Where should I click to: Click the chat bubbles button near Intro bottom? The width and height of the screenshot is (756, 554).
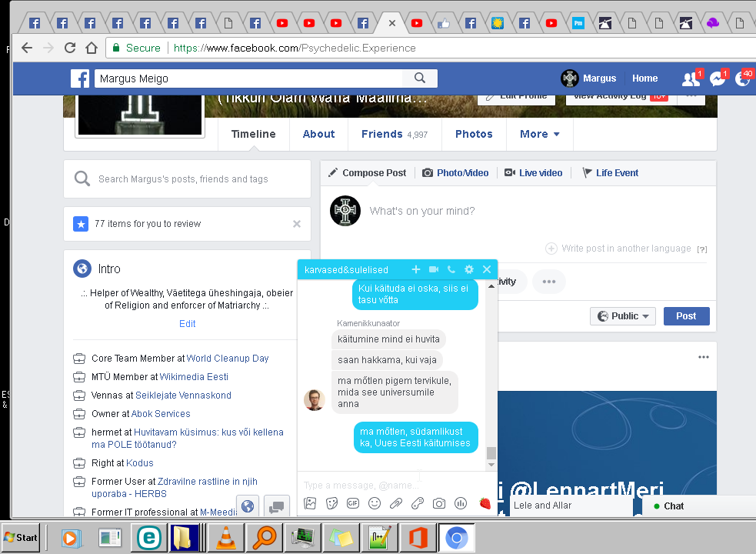point(277,506)
